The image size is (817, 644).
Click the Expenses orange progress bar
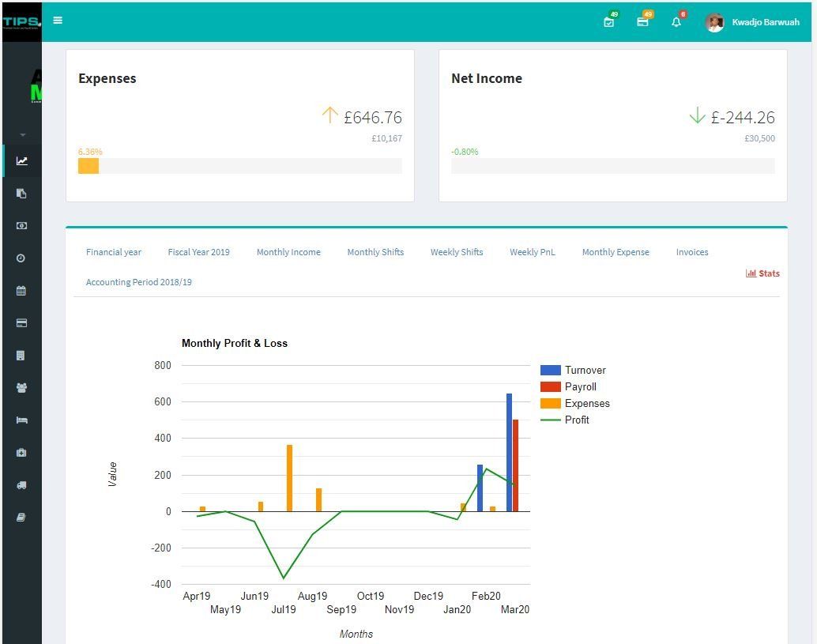(88, 166)
